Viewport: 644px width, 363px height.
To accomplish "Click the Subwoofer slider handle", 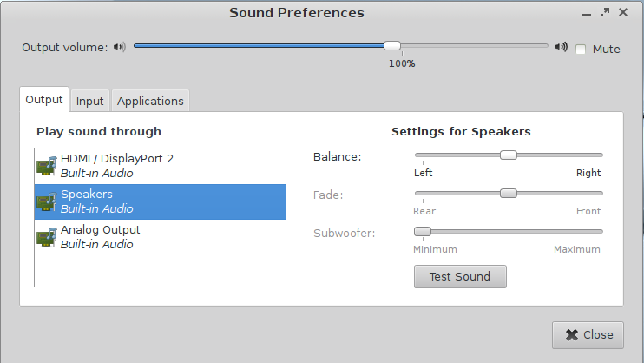I will point(423,231).
